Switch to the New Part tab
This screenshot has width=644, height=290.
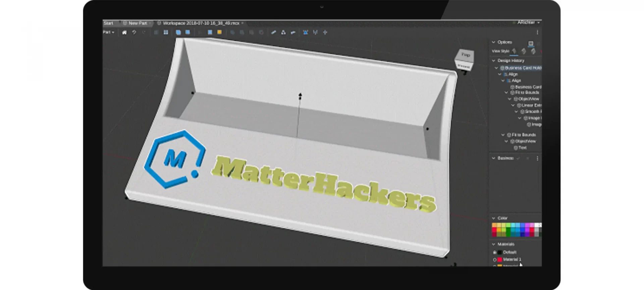pyautogui.click(x=138, y=23)
